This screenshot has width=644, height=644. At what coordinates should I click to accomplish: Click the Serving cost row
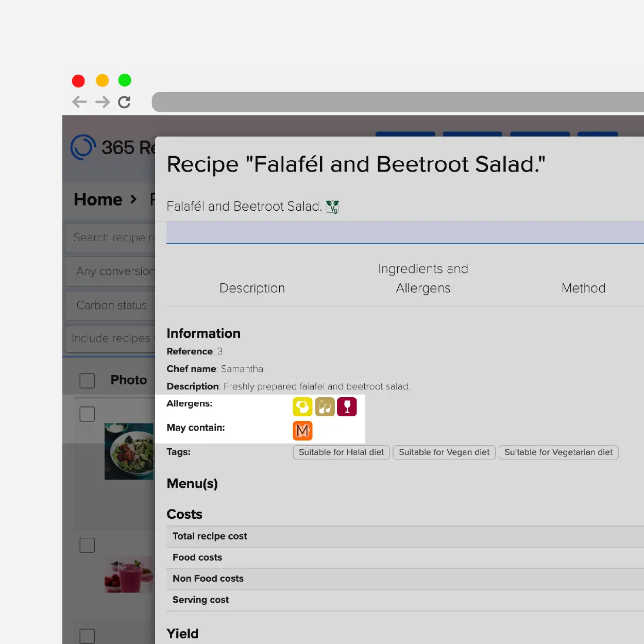pyautogui.click(x=405, y=600)
